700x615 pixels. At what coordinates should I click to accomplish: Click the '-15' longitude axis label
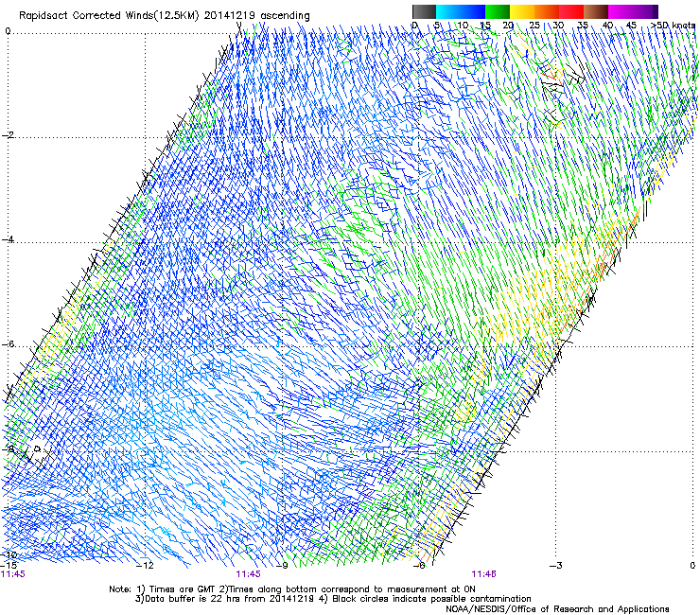[x=9, y=566]
